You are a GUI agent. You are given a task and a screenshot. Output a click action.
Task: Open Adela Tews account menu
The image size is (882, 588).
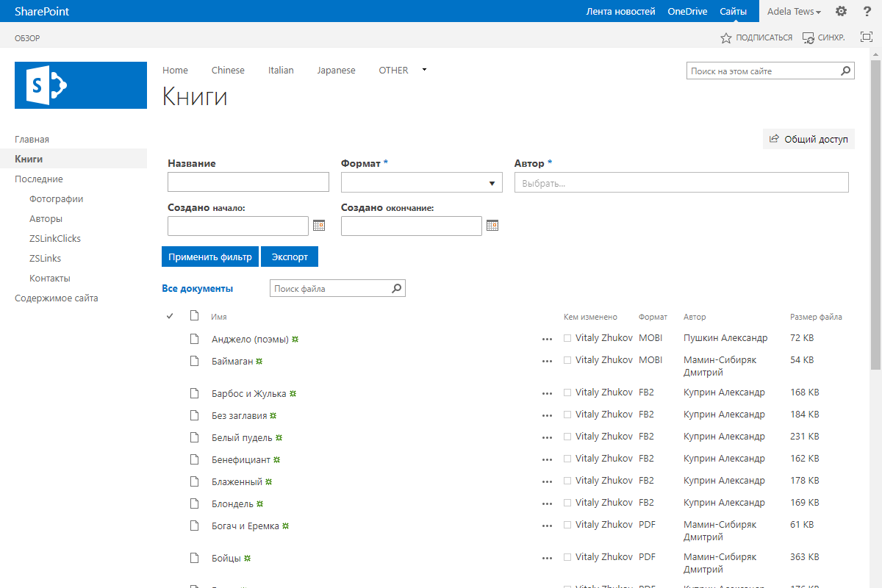pos(794,11)
